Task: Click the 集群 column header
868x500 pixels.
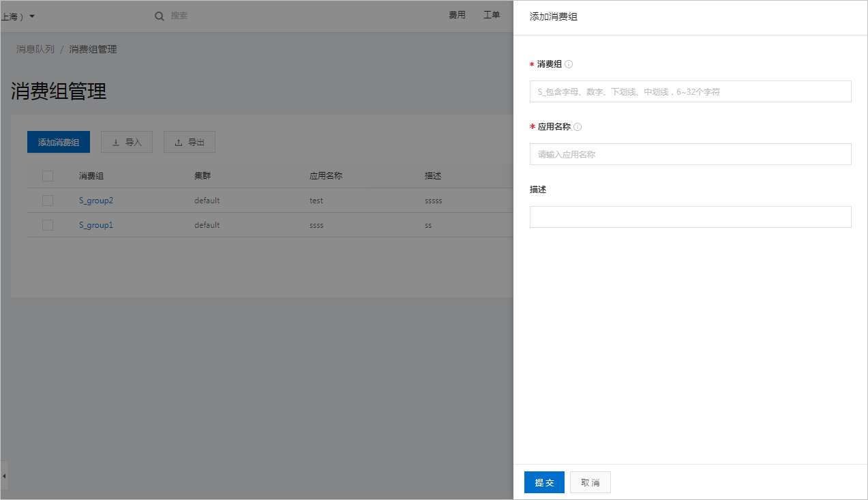Action: coord(203,176)
